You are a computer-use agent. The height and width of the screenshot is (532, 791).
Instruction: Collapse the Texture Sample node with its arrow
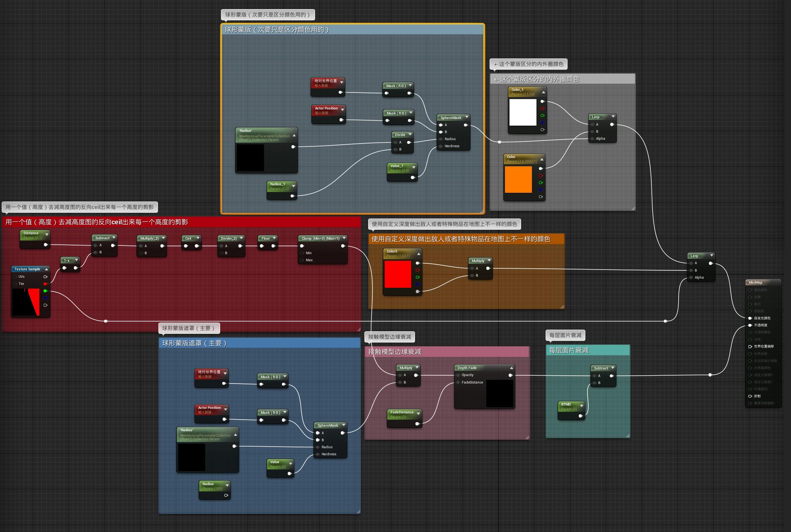click(46, 269)
